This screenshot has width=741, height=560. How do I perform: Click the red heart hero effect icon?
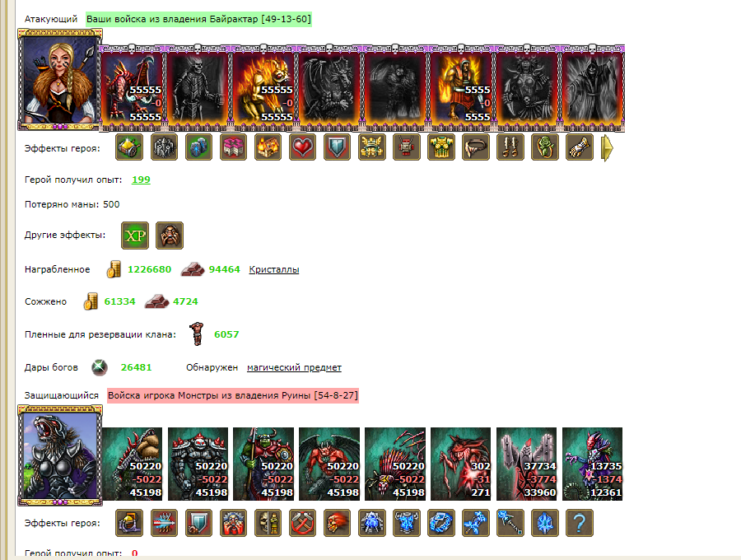302,147
